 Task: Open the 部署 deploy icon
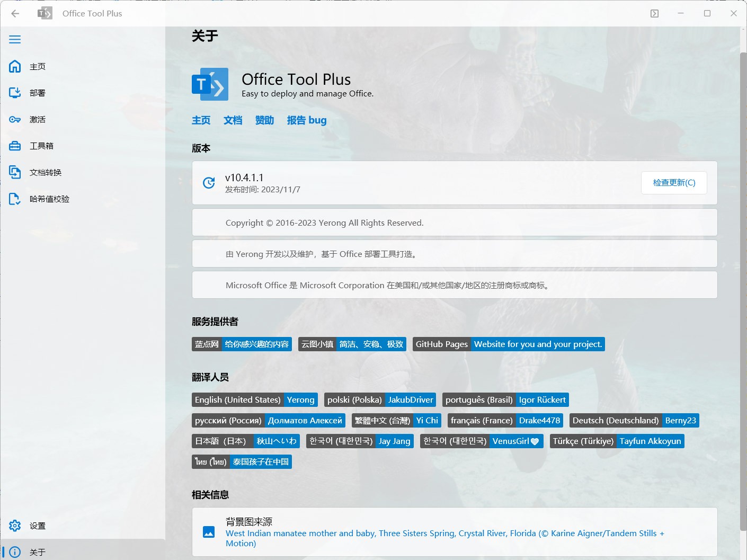[x=15, y=93]
